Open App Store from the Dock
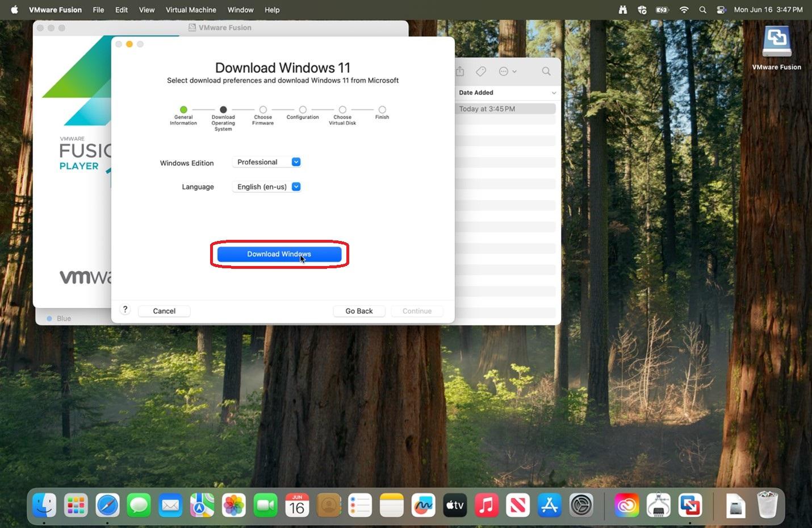Viewport: 812px width, 528px height. pos(550,505)
